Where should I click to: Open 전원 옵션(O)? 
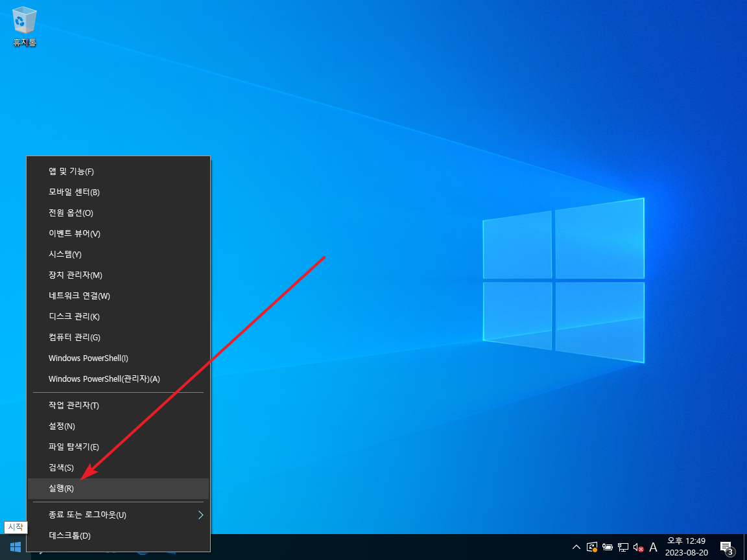click(x=118, y=213)
